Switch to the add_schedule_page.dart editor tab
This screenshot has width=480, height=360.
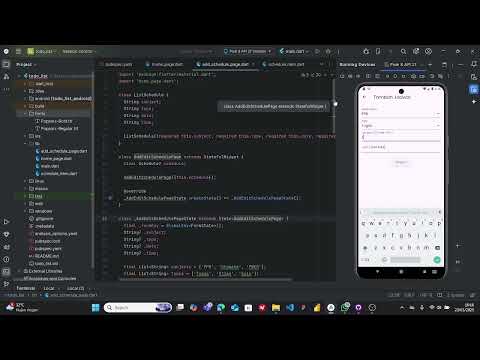225,64
